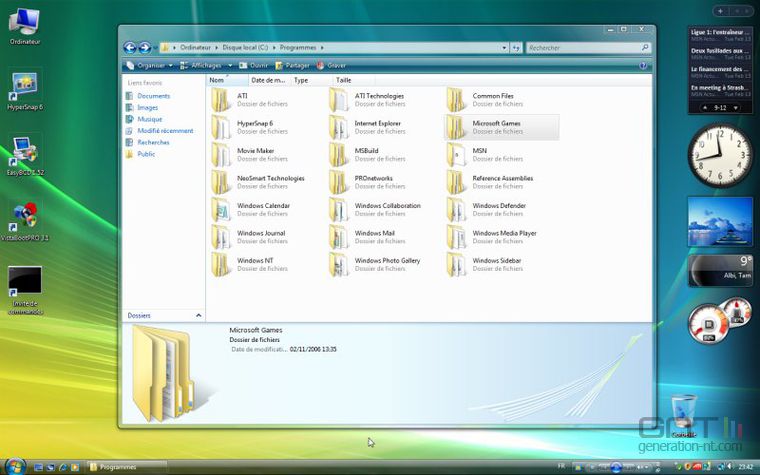Viewport: 760px width, 475px height.
Task: Expand the arrow after Programmes in the address bar
Action: 322,48
